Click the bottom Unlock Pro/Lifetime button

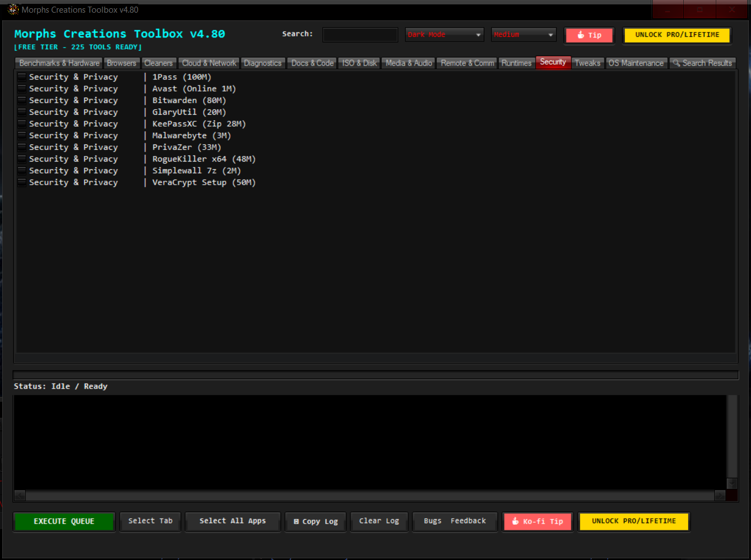(634, 521)
